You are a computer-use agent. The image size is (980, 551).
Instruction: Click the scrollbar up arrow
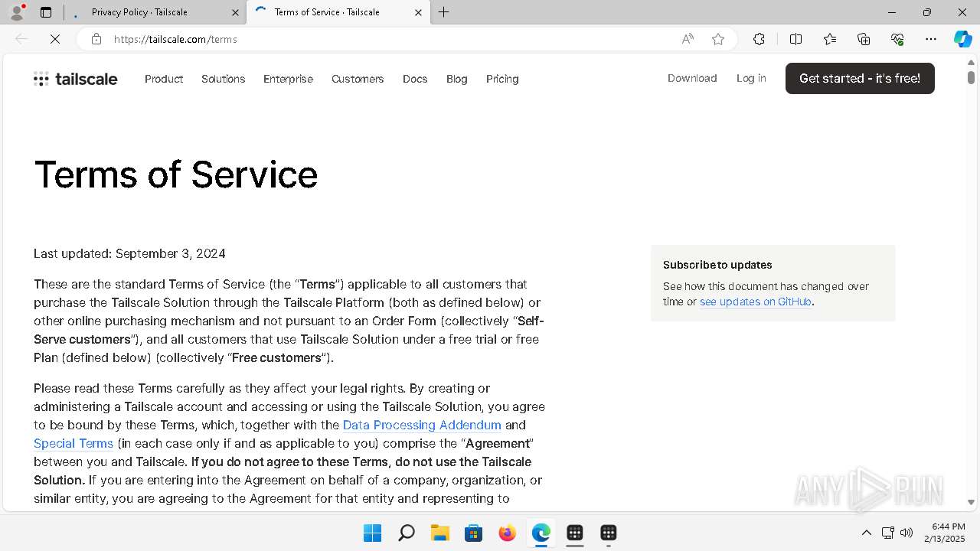971,62
